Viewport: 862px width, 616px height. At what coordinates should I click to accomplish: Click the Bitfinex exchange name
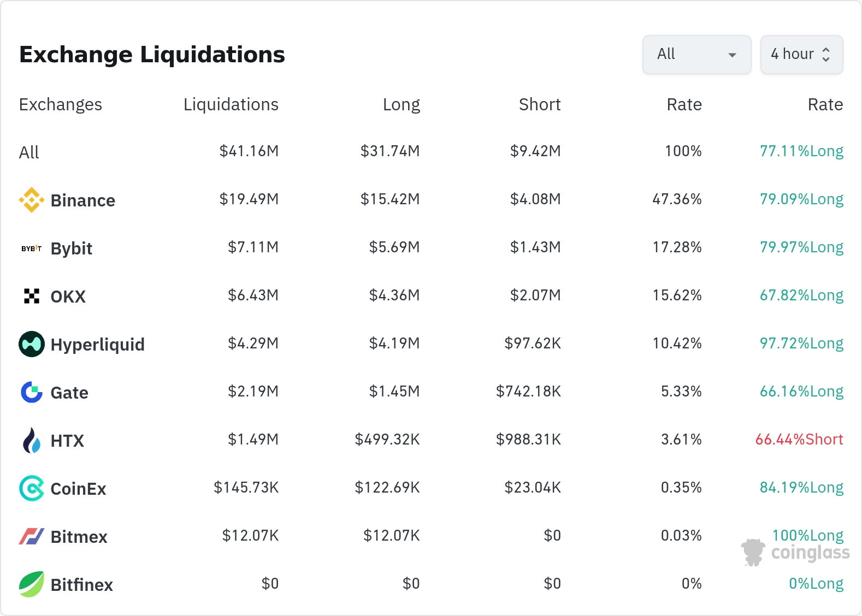81,585
